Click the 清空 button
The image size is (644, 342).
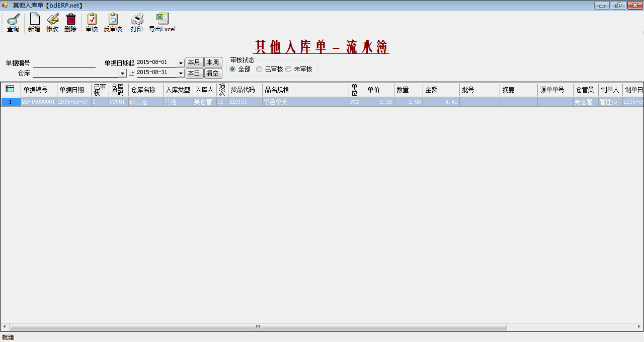coord(213,73)
